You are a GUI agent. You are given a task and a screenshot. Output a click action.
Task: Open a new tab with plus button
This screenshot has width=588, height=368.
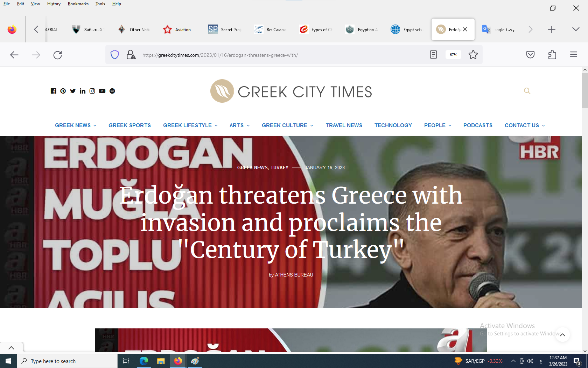[x=552, y=30]
